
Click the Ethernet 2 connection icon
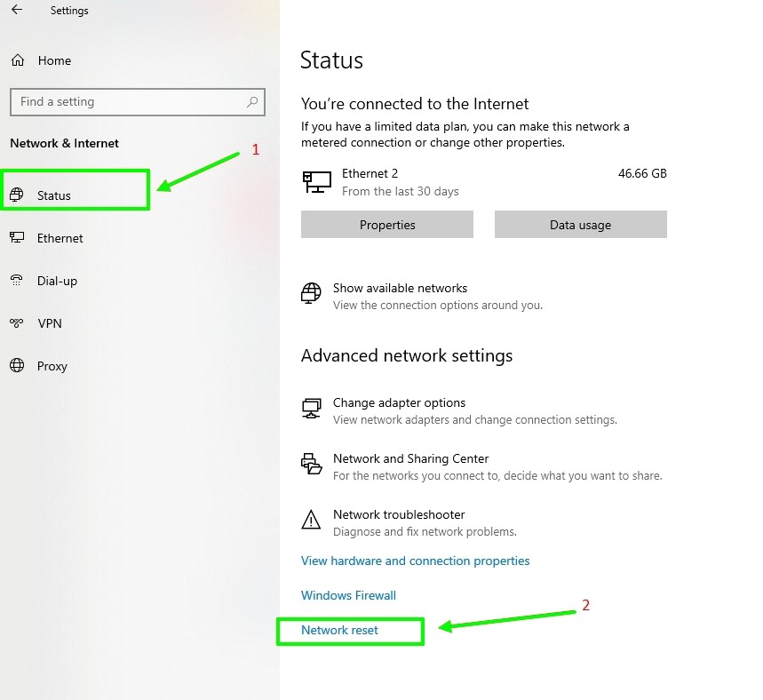pos(317,181)
